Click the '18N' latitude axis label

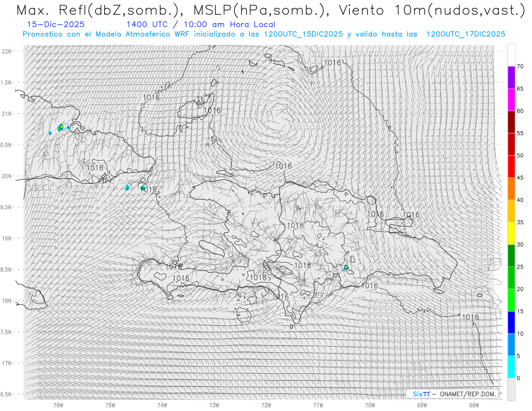click(7, 301)
